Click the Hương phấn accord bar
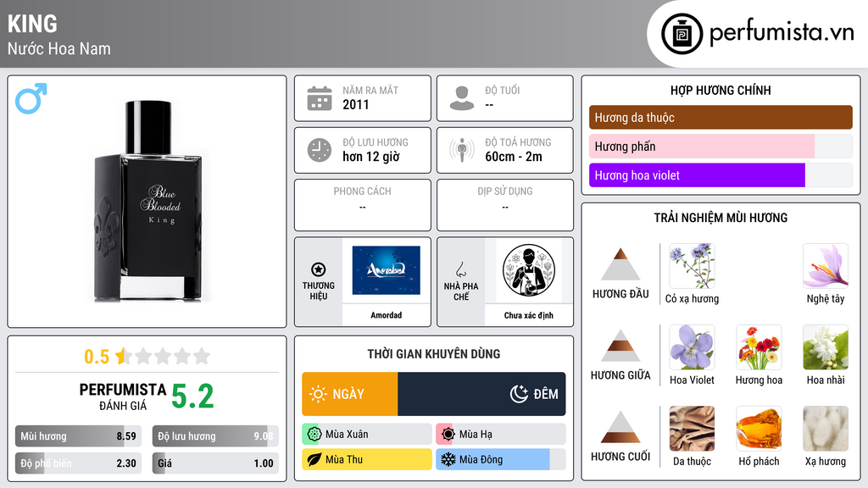This screenshot has width=868, height=488. (721, 146)
